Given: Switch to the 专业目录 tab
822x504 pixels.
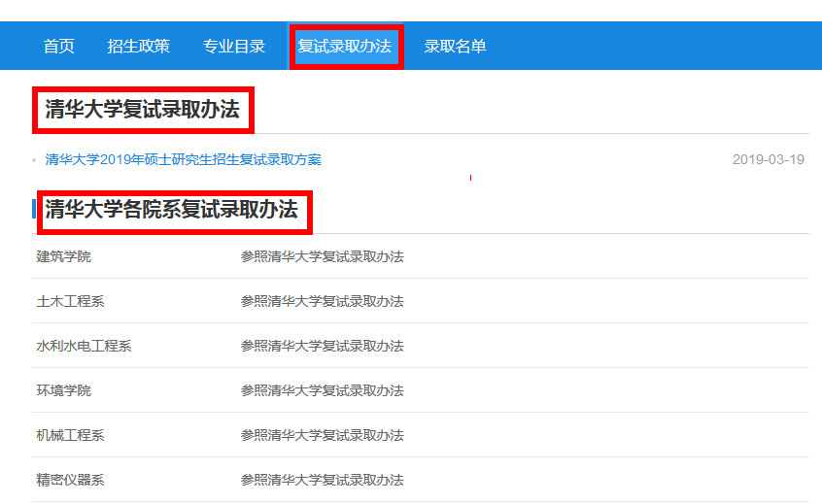Looking at the screenshot, I should pos(234,46).
